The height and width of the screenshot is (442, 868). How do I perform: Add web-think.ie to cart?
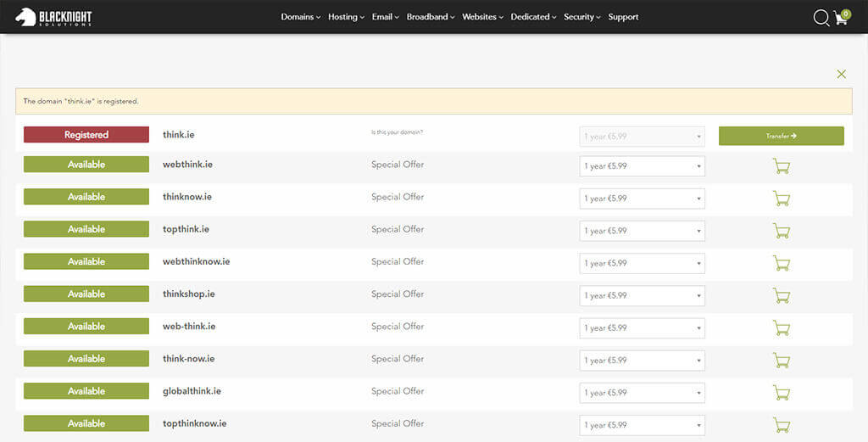[781, 327]
